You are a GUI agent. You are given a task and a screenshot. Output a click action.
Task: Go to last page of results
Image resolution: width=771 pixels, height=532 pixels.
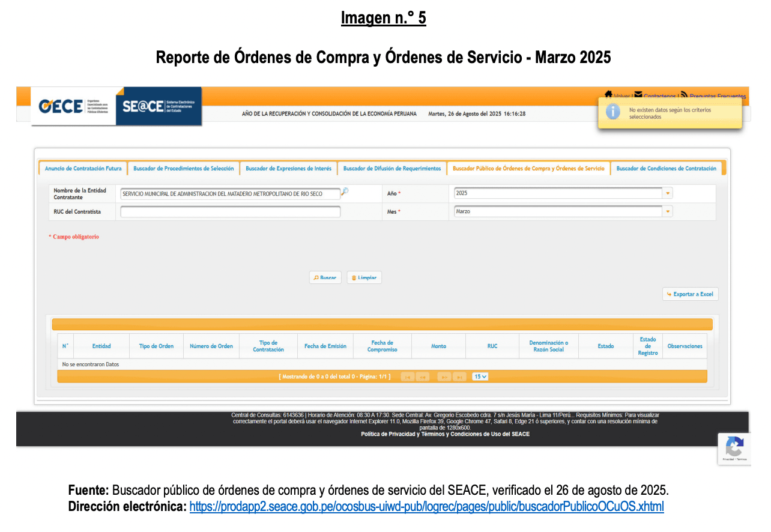pyautogui.click(x=459, y=377)
